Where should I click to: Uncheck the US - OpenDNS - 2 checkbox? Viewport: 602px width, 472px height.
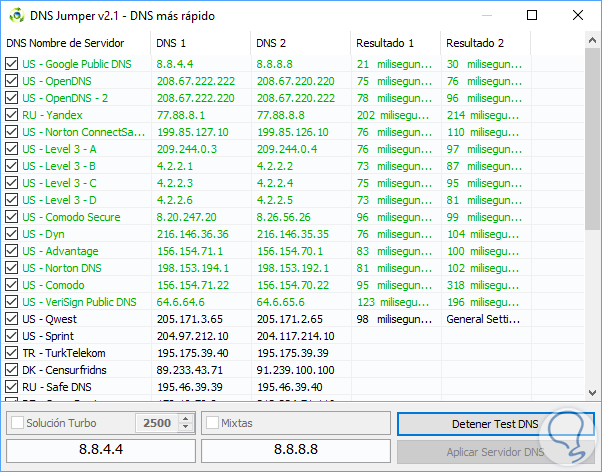[12, 98]
